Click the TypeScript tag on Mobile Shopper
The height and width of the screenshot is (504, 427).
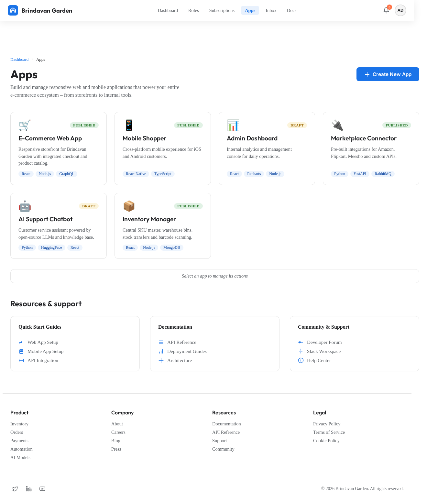(x=163, y=174)
